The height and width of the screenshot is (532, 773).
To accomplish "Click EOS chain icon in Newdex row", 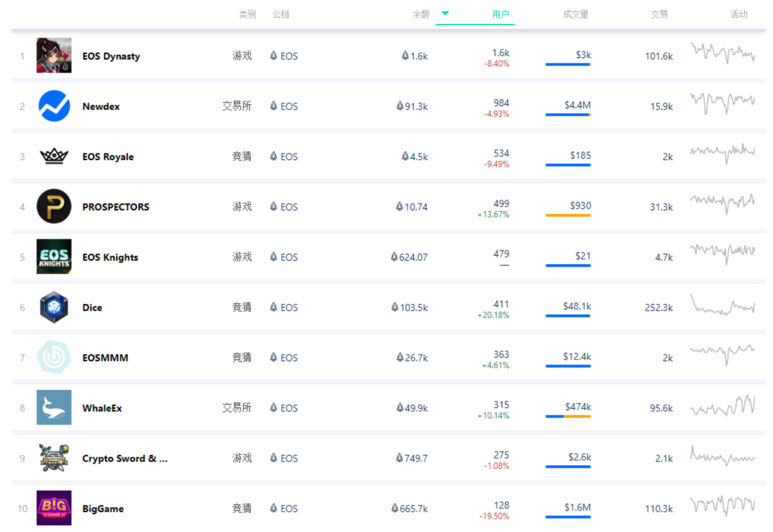I will 273,105.
